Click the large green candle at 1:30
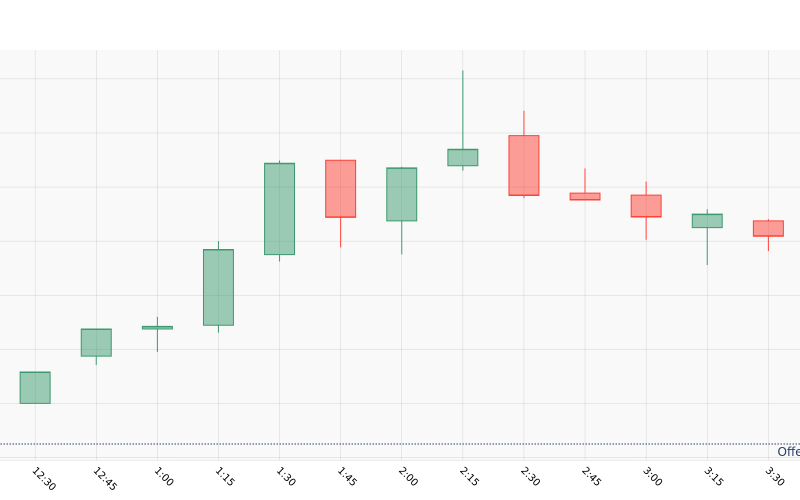The width and height of the screenshot is (800, 500). click(279, 208)
